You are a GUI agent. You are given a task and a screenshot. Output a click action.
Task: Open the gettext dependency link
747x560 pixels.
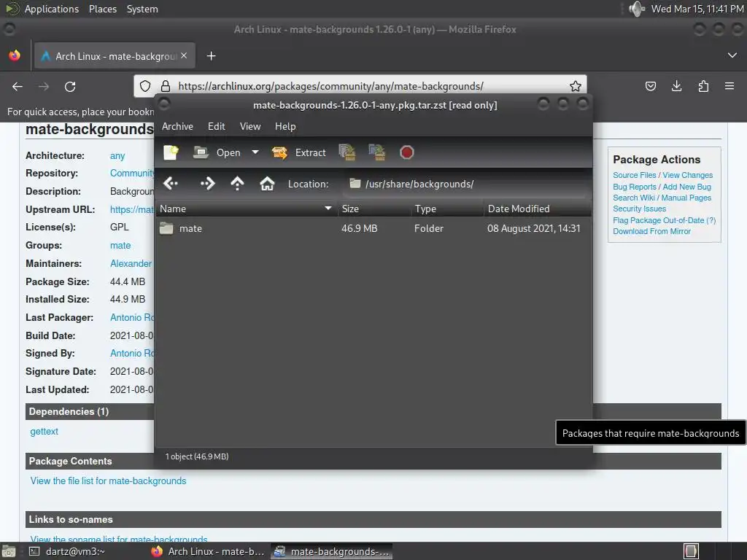tap(44, 432)
